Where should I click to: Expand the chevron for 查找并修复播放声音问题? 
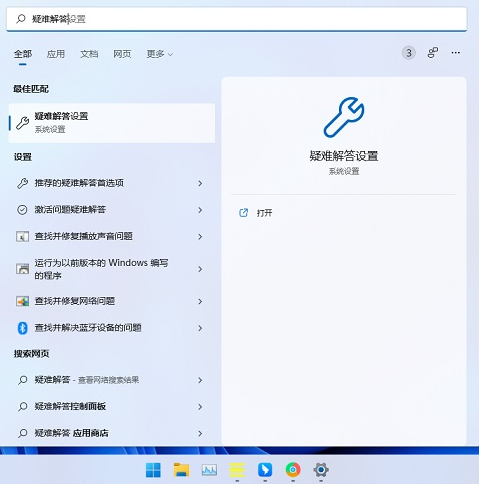[x=200, y=237]
